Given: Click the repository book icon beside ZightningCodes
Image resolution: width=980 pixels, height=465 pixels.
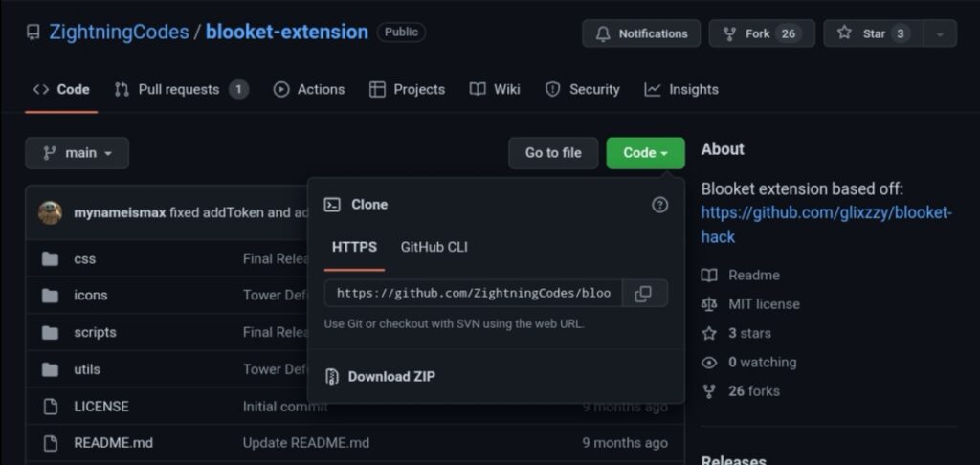Looking at the screenshot, I should click(33, 33).
